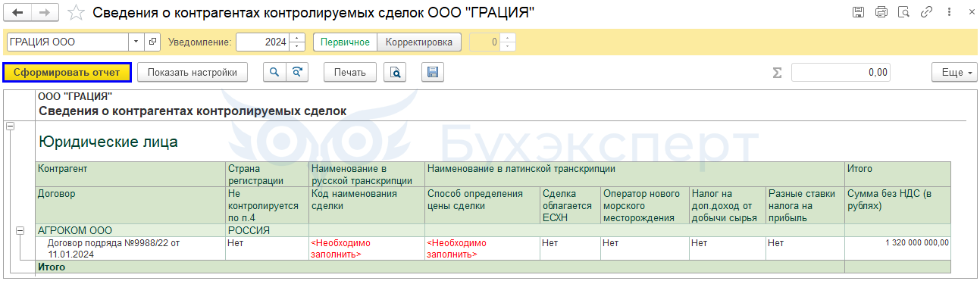Click the year field showing 2024
This screenshot has height=281, width=980.
pyautogui.click(x=263, y=42)
